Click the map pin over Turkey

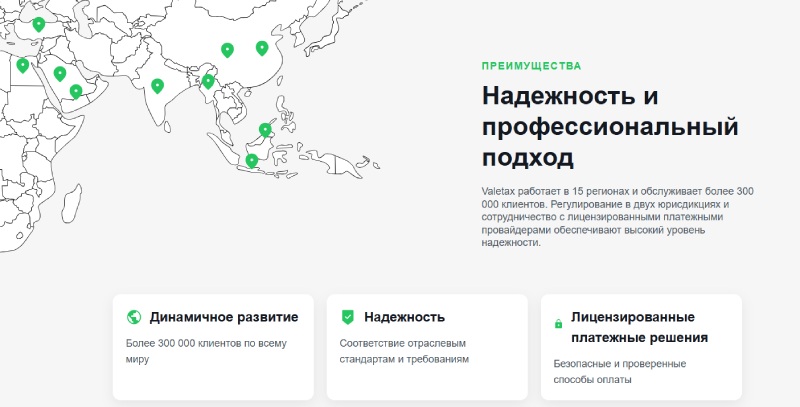click(x=39, y=24)
